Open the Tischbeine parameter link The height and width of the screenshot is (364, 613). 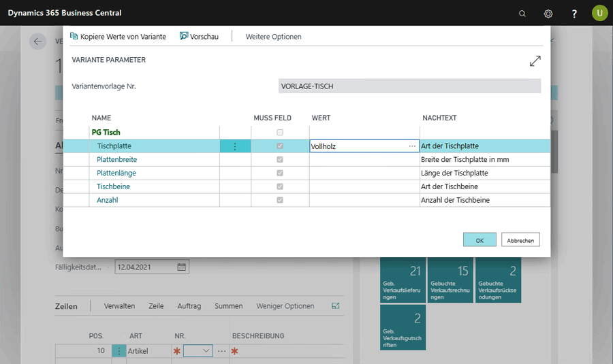click(113, 186)
